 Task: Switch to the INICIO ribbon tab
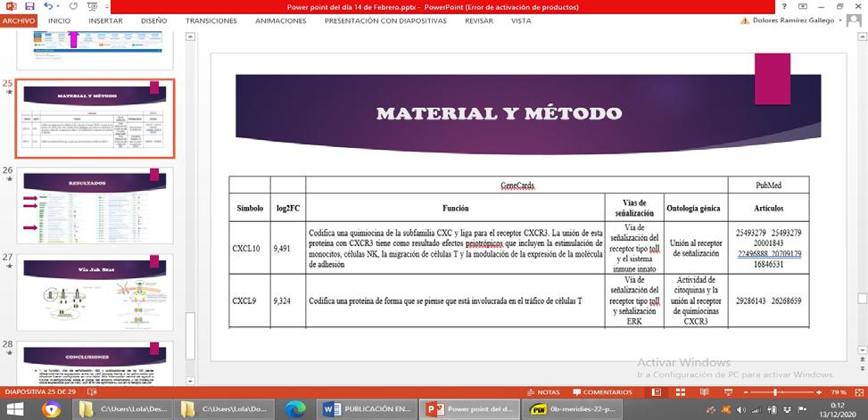click(59, 21)
